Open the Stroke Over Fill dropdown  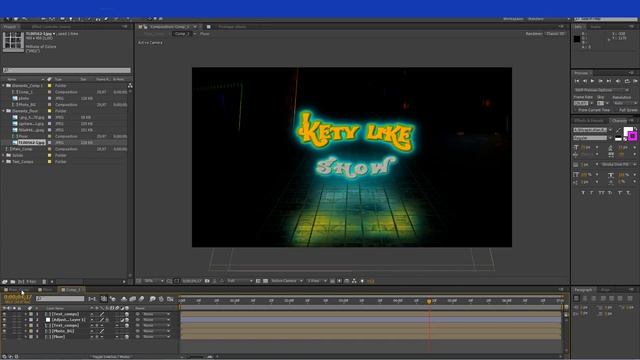[x=618, y=164]
